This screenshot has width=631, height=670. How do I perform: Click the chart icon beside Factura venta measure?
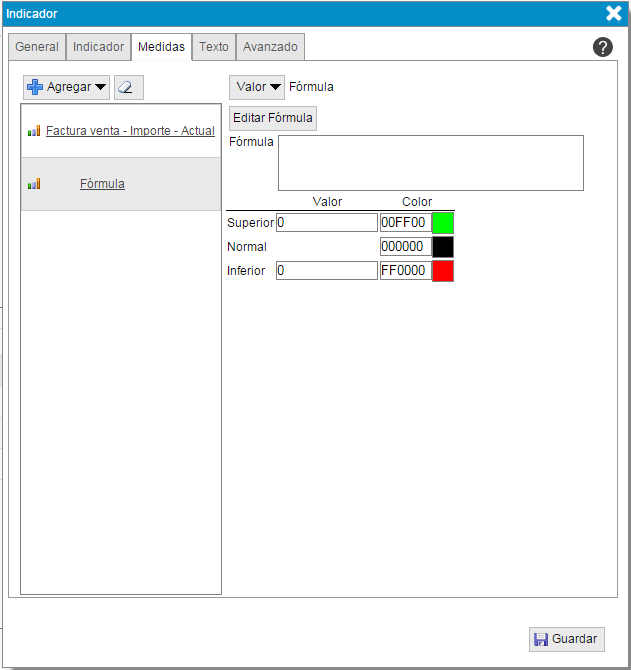[34, 131]
